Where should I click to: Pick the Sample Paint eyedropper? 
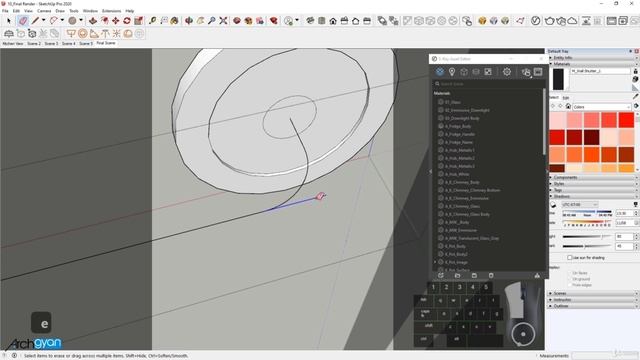(636, 97)
